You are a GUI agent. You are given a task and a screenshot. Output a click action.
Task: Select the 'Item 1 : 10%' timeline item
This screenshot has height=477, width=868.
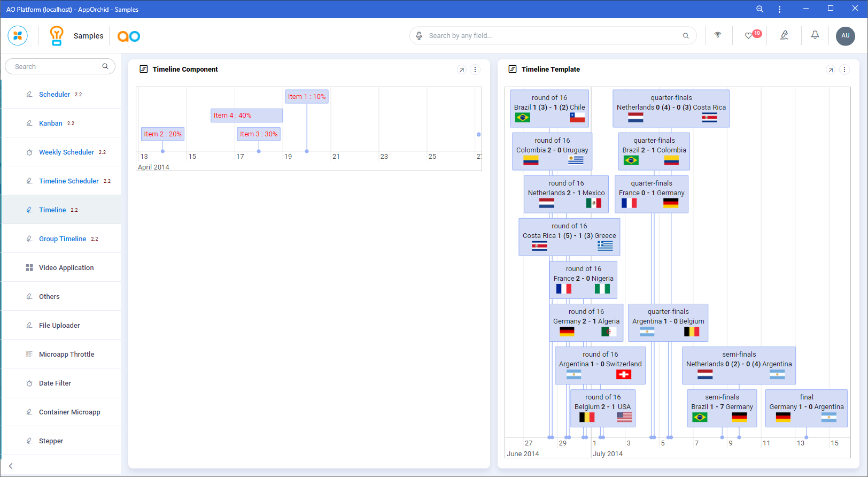click(306, 97)
